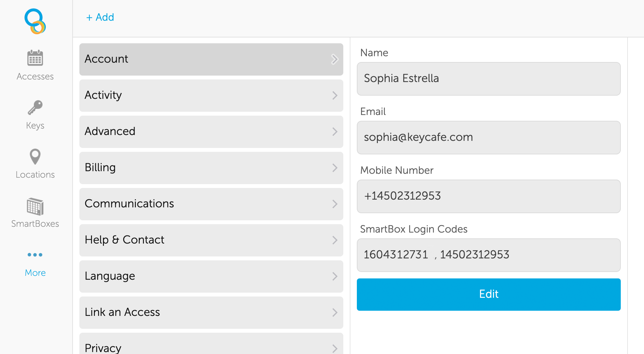Select Link an Access
Viewport: 644px width, 354px height.
(211, 313)
